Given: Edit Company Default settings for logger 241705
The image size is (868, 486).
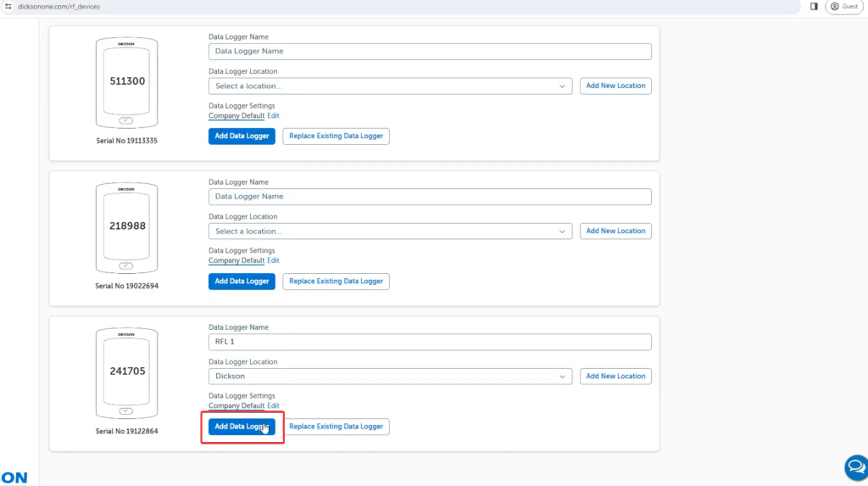Looking at the screenshot, I should 273,405.
